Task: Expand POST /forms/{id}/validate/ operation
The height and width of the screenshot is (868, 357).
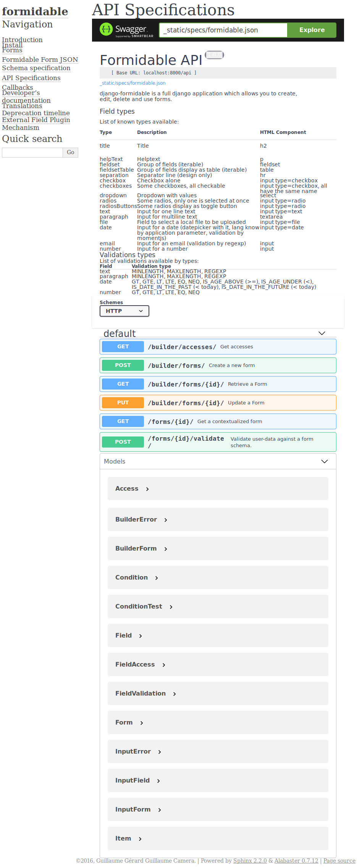Action: click(x=218, y=442)
